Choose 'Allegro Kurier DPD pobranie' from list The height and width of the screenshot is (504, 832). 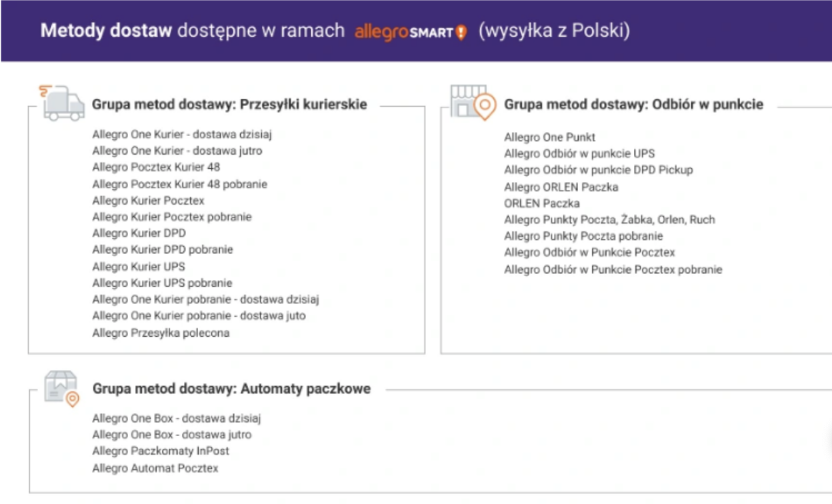tap(163, 250)
